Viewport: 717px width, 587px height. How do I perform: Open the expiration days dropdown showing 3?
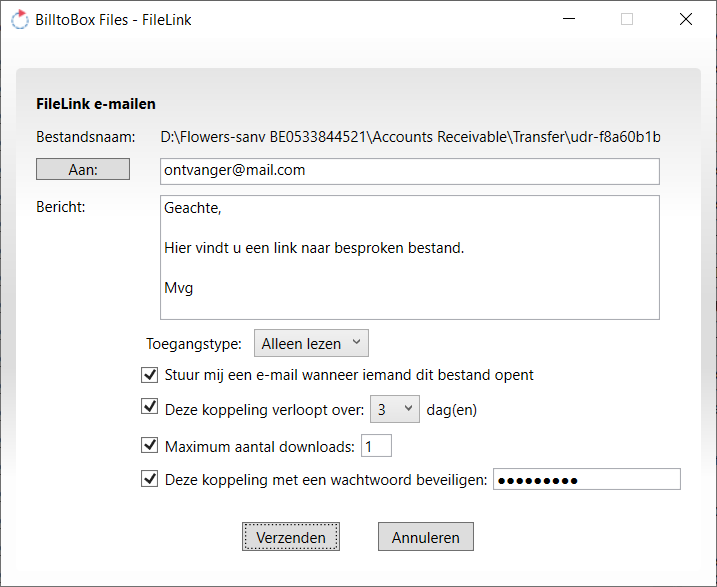tap(395, 409)
